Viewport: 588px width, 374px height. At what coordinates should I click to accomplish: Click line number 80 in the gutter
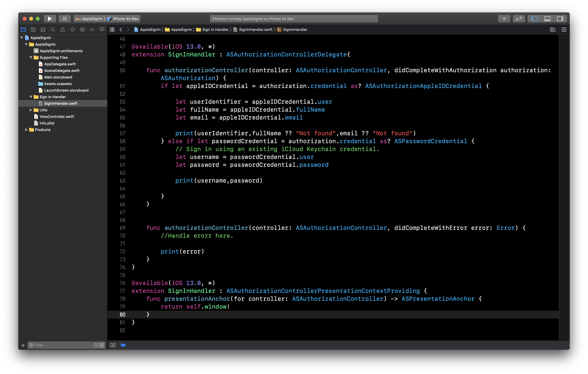click(x=122, y=314)
